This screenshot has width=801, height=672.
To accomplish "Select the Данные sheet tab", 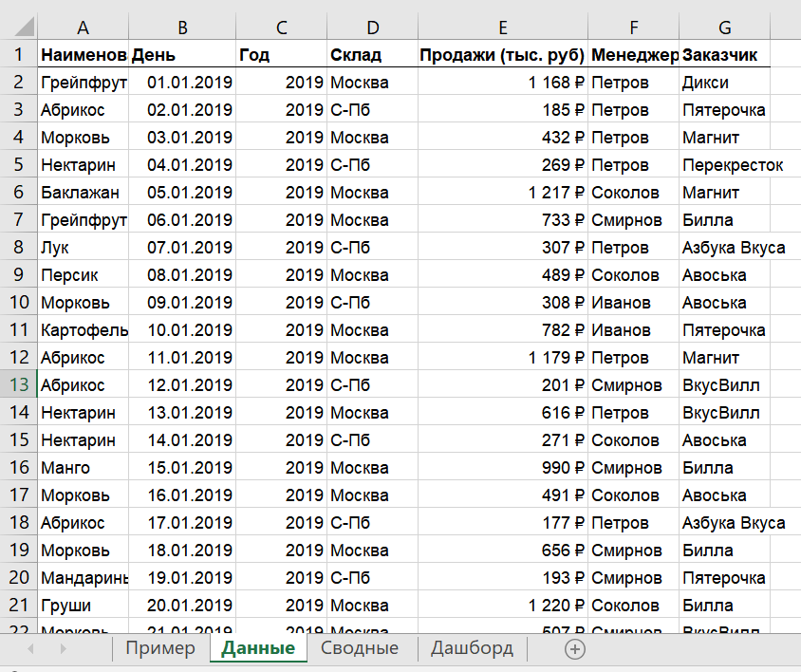I will click(258, 648).
